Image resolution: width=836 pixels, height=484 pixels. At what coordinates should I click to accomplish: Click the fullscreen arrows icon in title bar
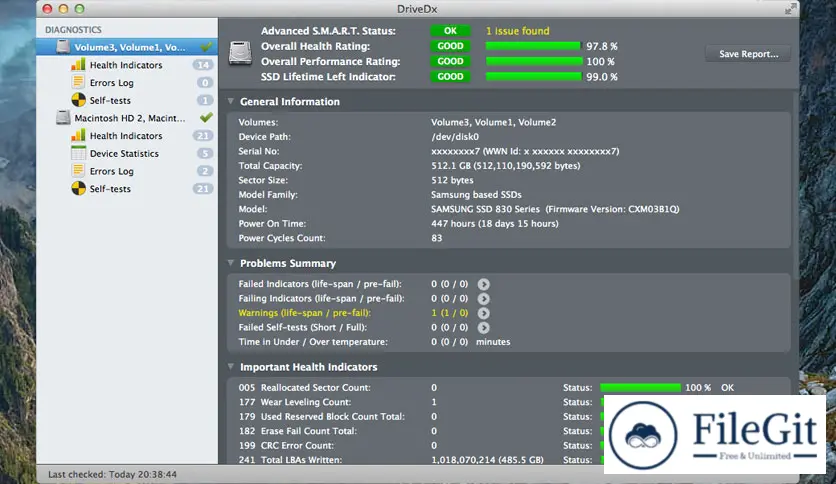coord(790,9)
